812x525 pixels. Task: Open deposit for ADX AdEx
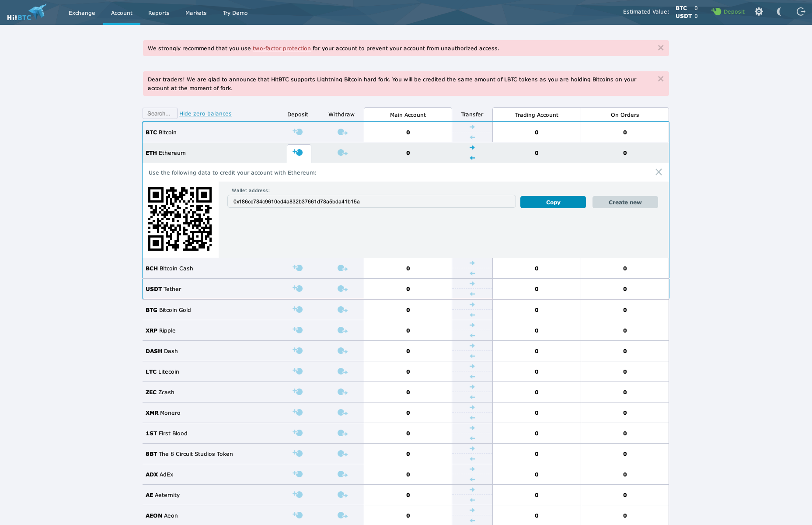(298, 474)
